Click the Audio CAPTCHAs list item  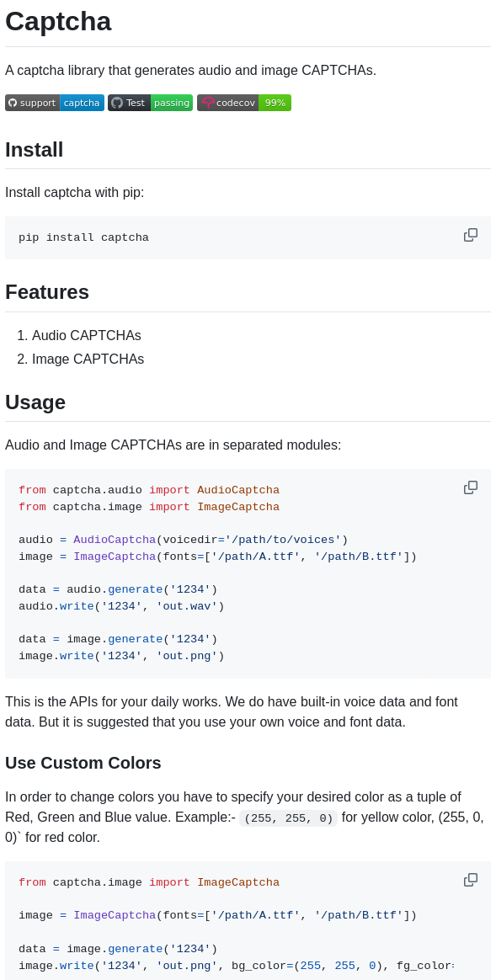pyautogui.click(x=87, y=335)
